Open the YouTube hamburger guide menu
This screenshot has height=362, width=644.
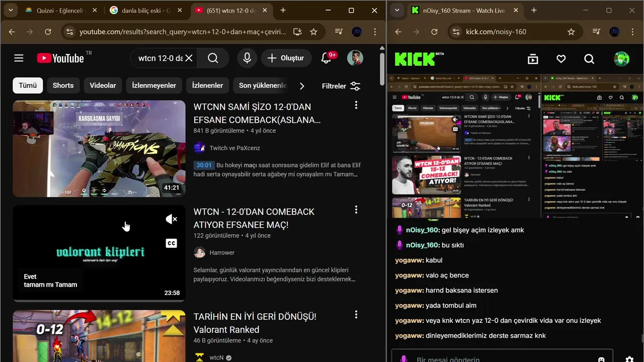click(19, 58)
